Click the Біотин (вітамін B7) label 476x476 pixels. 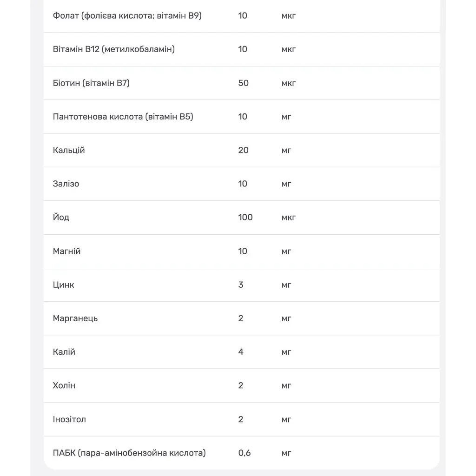point(91,83)
